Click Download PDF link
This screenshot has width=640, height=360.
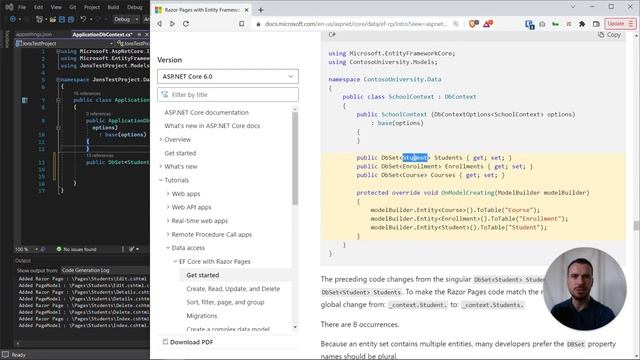(x=188, y=342)
